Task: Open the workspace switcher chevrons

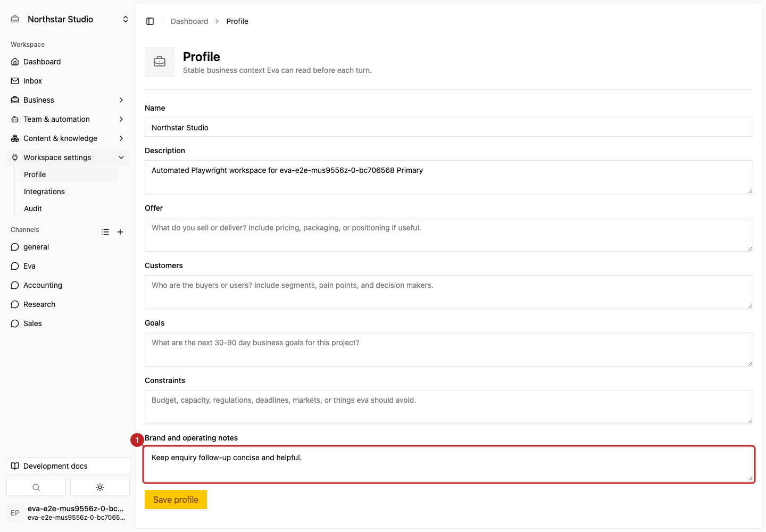Action: [x=126, y=19]
